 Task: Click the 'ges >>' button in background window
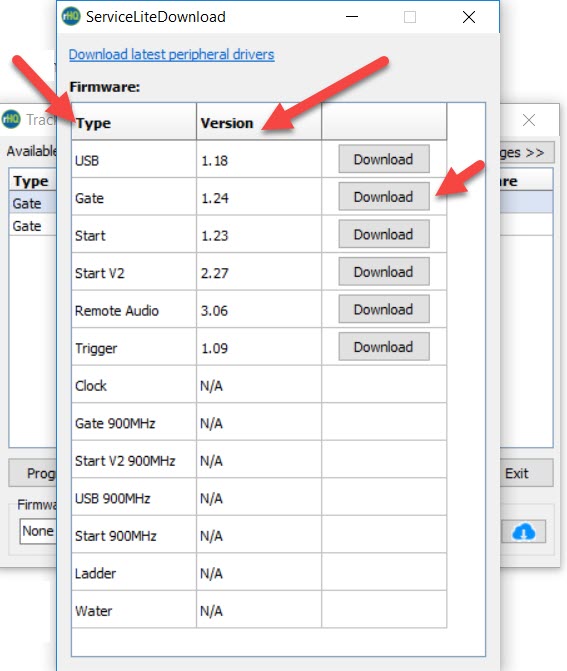527,152
